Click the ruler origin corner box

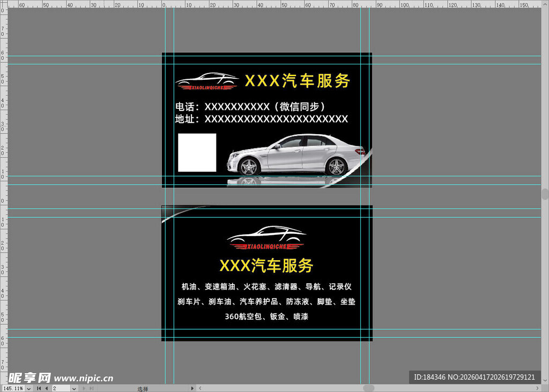(3, 3)
